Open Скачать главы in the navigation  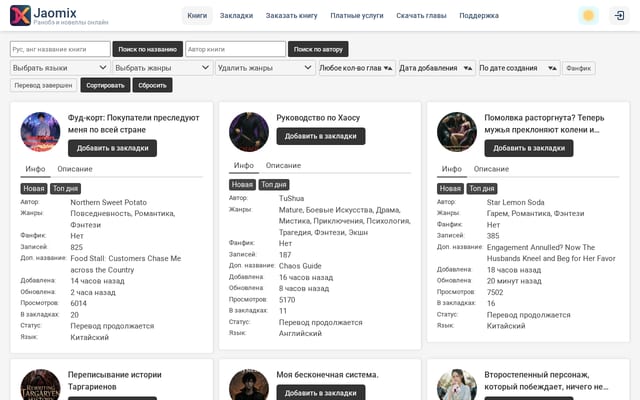tap(421, 16)
